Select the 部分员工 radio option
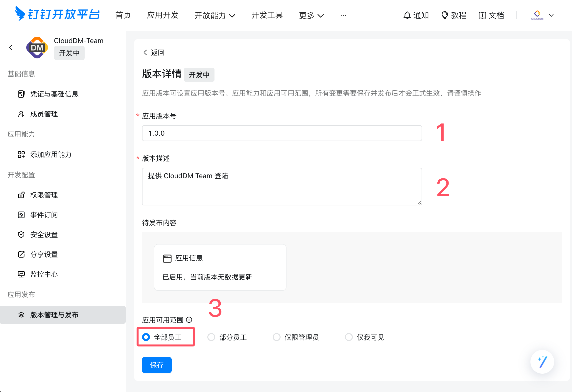Screen dimensions: 572x392 tap(211, 337)
